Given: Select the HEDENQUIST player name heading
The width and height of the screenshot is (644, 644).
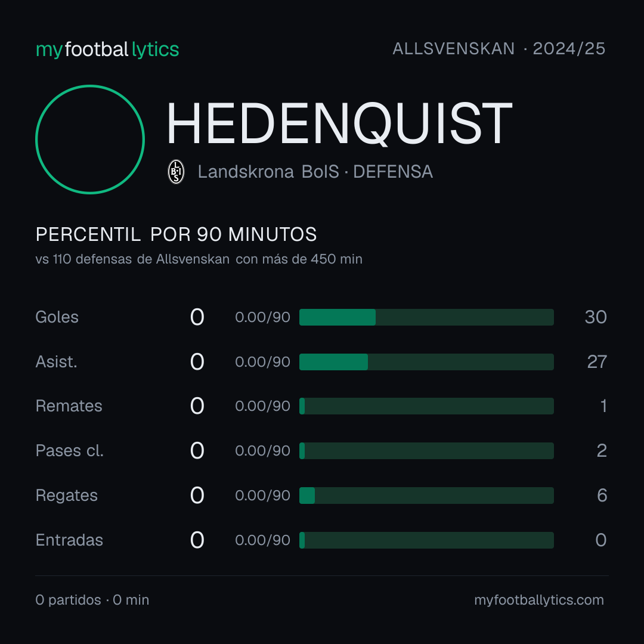Looking at the screenshot, I should pyautogui.click(x=339, y=123).
